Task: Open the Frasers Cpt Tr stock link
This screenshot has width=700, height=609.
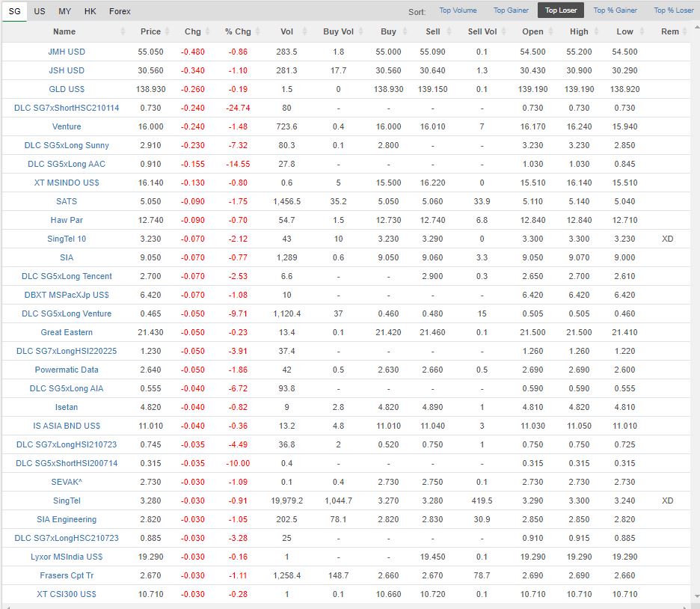Action: pyautogui.click(x=67, y=577)
